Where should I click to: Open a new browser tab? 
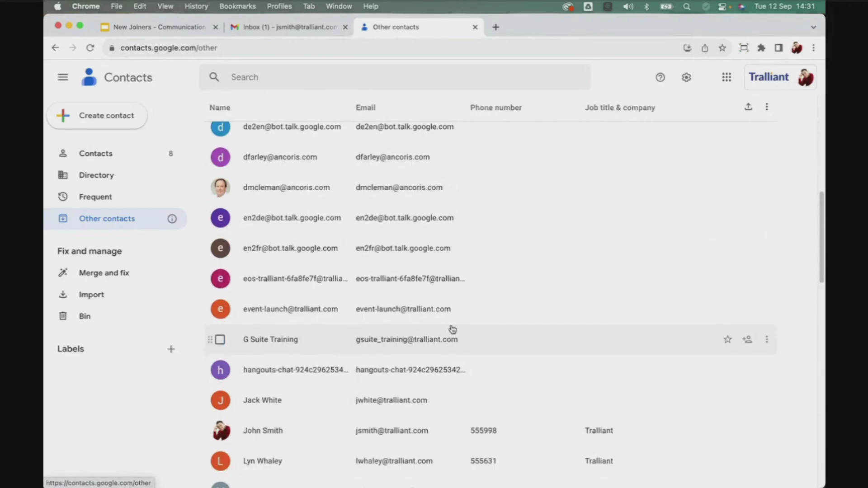495,27
